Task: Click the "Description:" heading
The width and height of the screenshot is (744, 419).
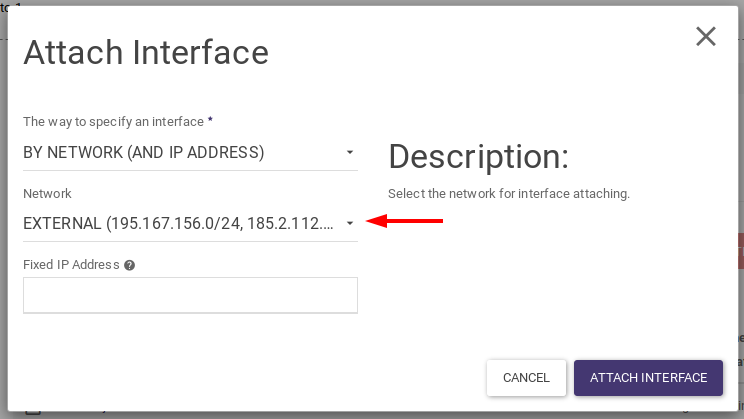Action: [x=478, y=156]
